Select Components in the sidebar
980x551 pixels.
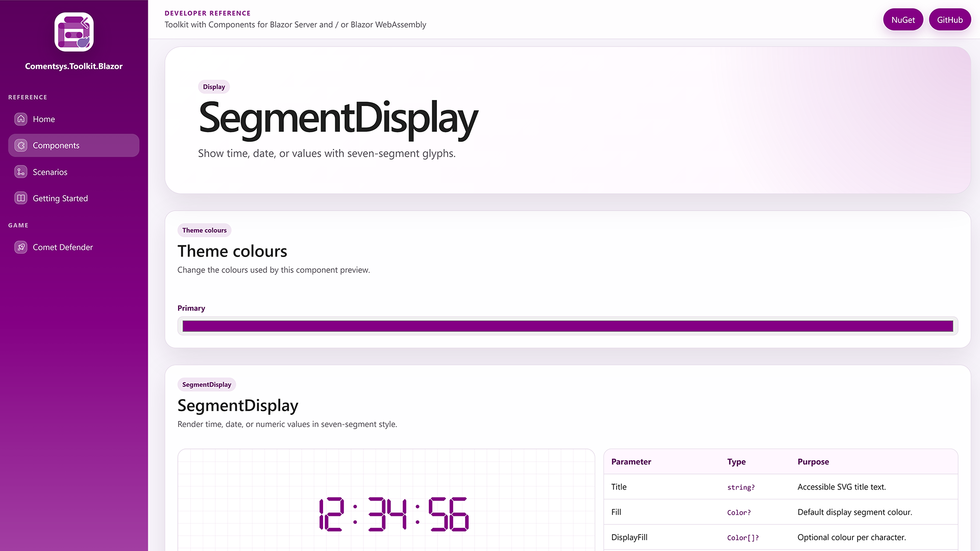click(73, 145)
